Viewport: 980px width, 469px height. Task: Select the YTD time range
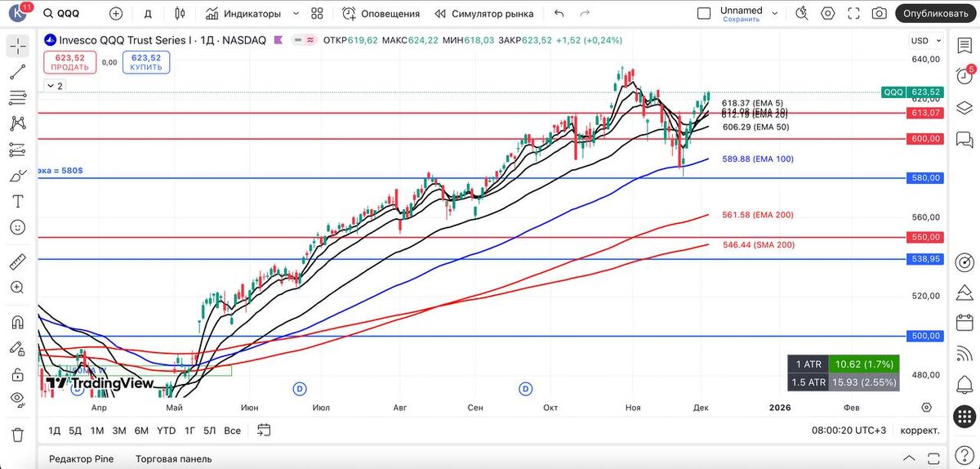166,430
